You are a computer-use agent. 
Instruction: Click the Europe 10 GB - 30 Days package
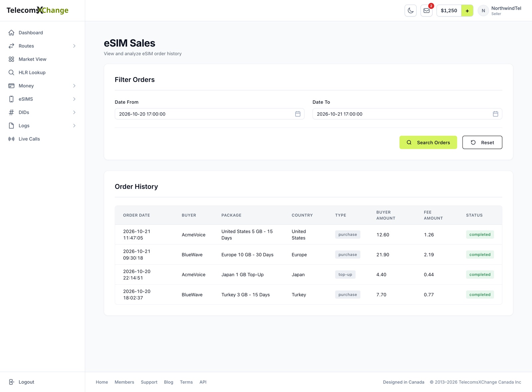[247, 255]
